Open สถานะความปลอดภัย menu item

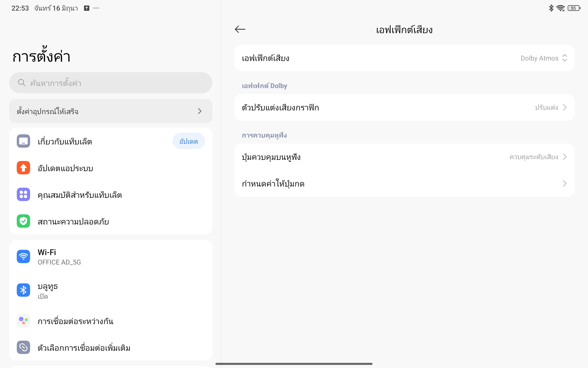coord(111,221)
